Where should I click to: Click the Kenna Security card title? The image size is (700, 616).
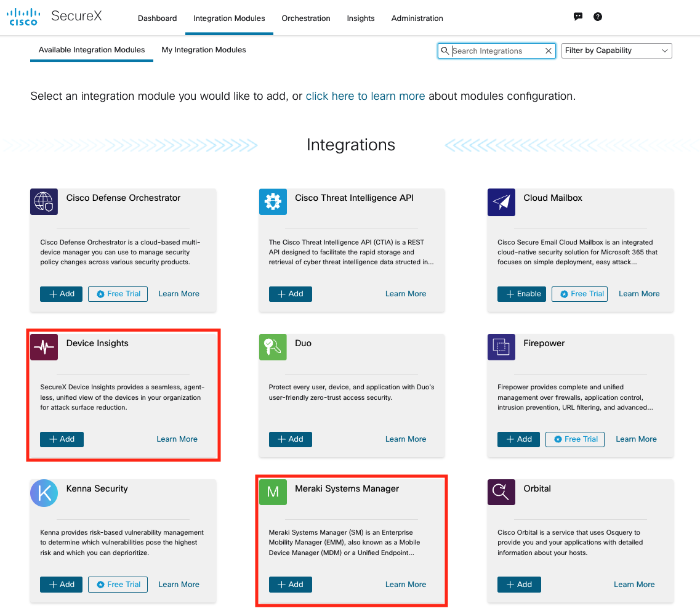tap(97, 488)
